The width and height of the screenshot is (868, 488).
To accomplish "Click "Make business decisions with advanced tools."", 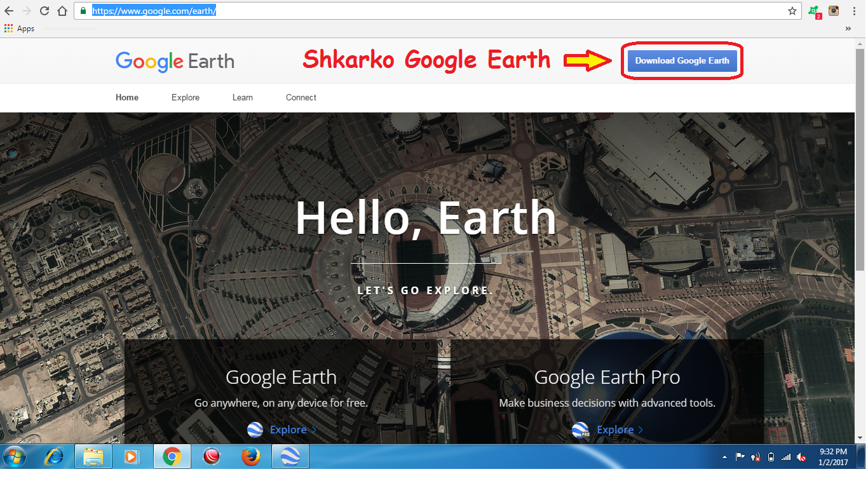I will 607,403.
